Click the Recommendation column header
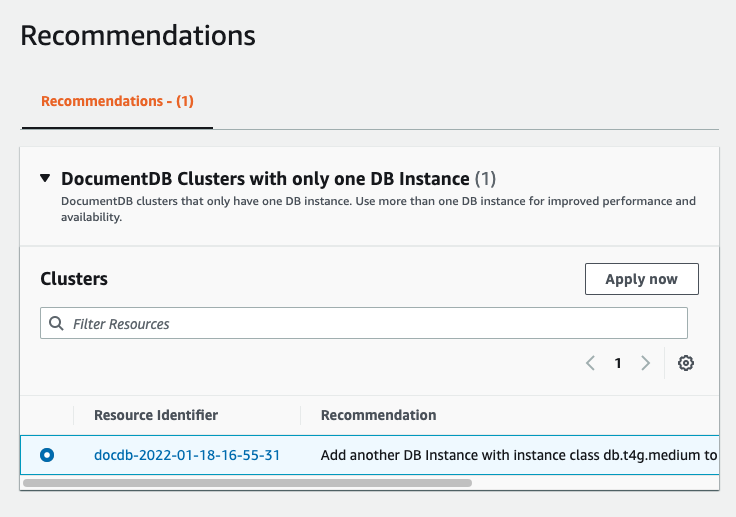Viewport: 736px width, 517px height. pyautogui.click(x=378, y=415)
